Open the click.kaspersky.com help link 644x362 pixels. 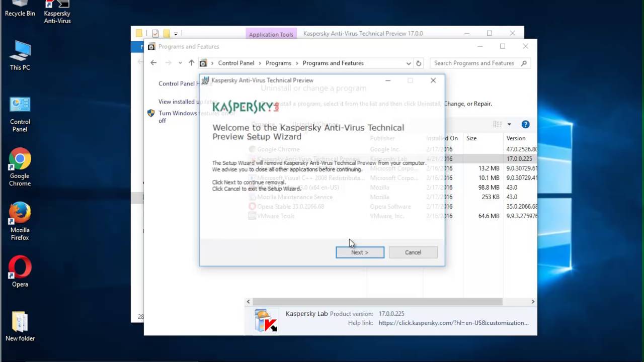[454, 323]
